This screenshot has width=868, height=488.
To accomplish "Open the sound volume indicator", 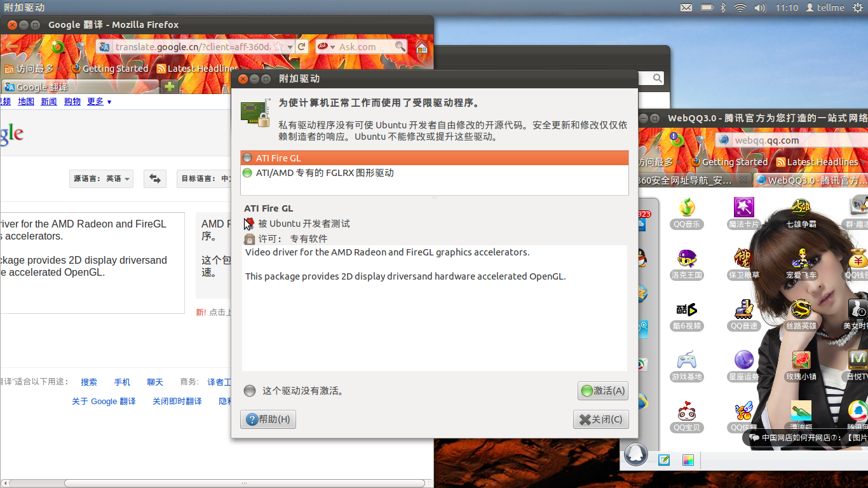I will point(760,8).
